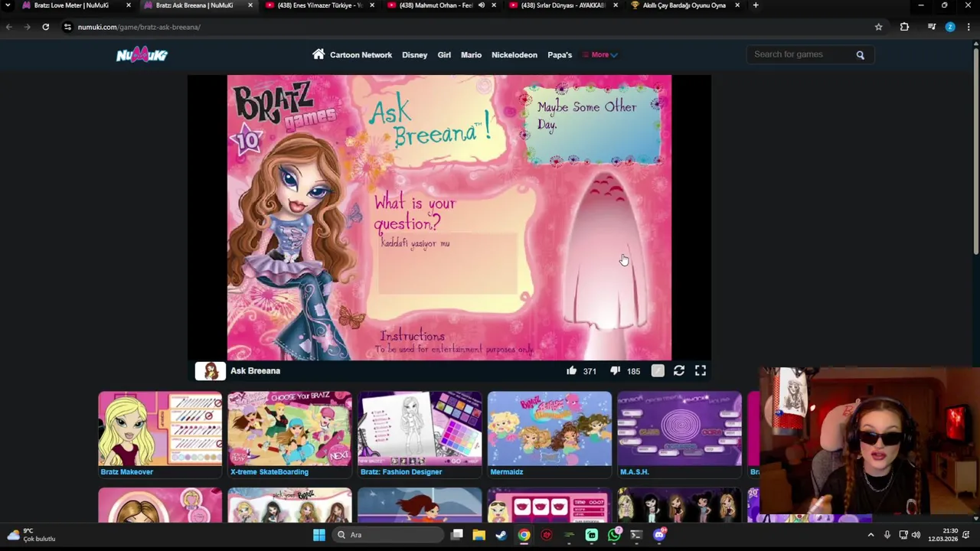The height and width of the screenshot is (551, 980).
Task: Open Disney games category
Action: click(414, 55)
